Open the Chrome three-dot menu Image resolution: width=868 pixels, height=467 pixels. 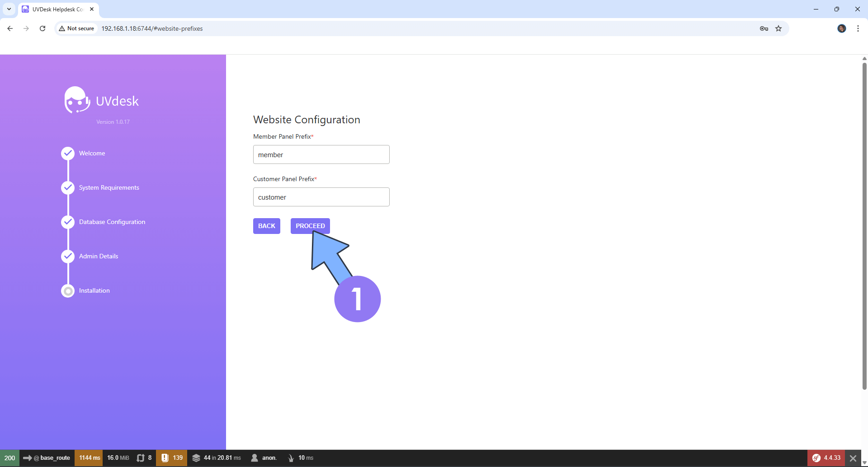coord(858,28)
